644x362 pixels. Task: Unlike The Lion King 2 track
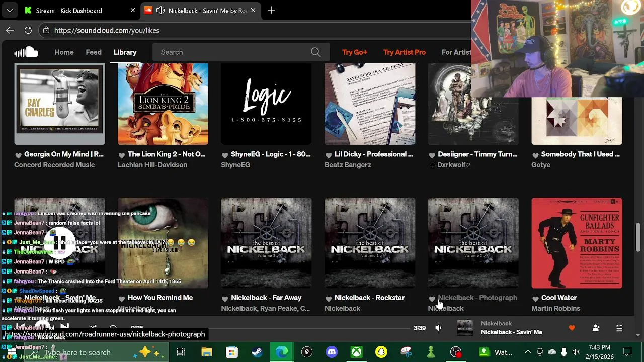(121, 155)
